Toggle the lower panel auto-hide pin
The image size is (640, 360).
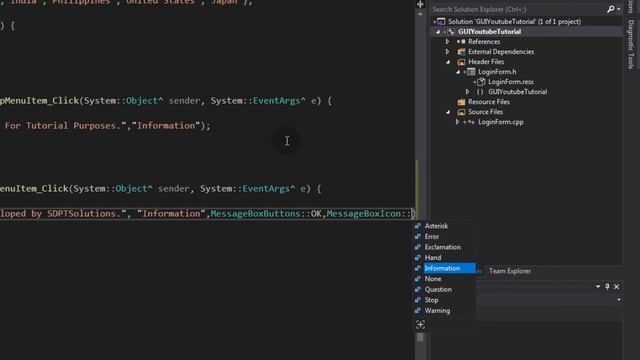pyautogui.click(x=607, y=287)
